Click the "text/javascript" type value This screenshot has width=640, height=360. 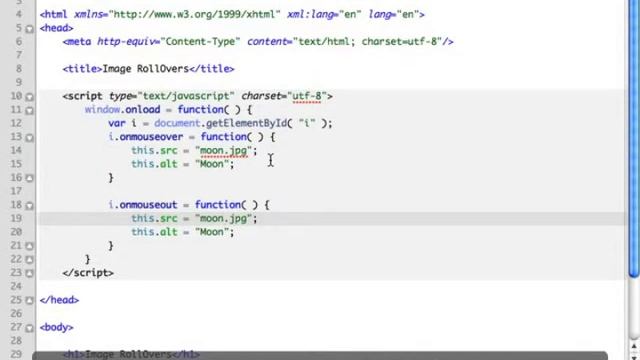click(186, 96)
